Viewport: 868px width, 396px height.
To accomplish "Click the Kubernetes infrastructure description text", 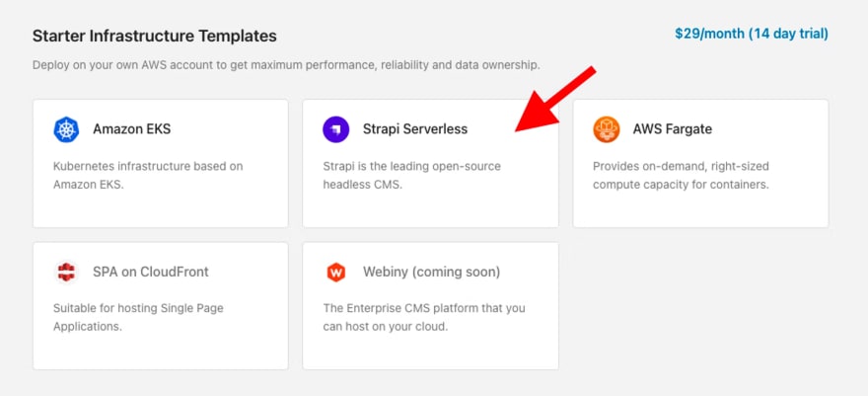I will [148, 176].
